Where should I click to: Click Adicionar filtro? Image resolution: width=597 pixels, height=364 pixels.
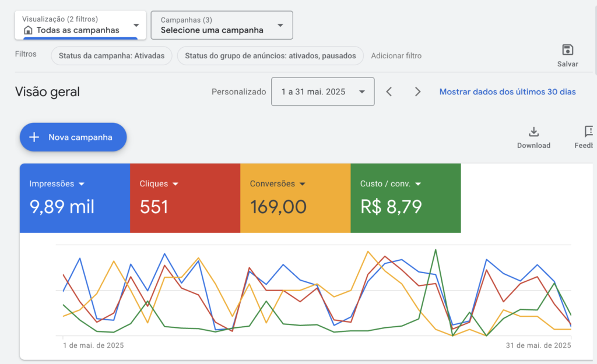click(396, 56)
